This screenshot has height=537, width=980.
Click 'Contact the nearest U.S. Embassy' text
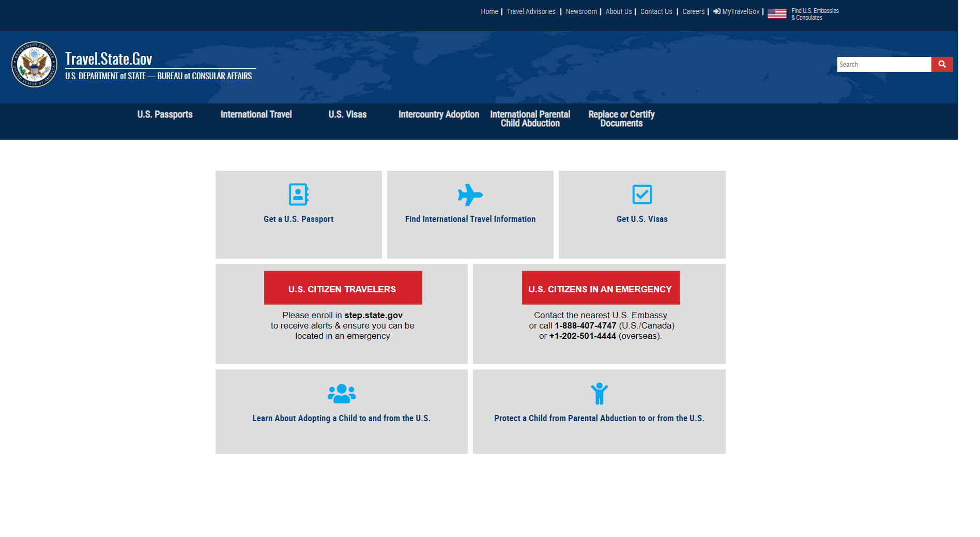click(x=601, y=315)
